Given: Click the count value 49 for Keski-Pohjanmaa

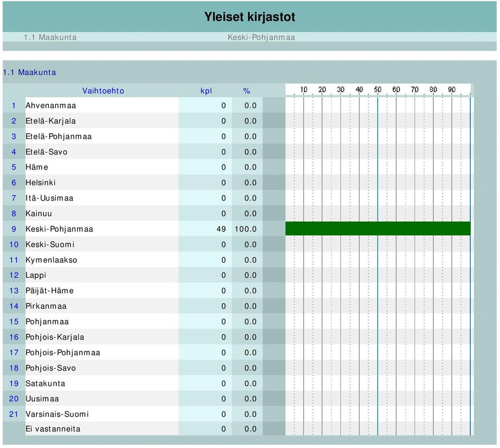Looking at the screenshot, I should pyautogui.click(x=221, y=229).
